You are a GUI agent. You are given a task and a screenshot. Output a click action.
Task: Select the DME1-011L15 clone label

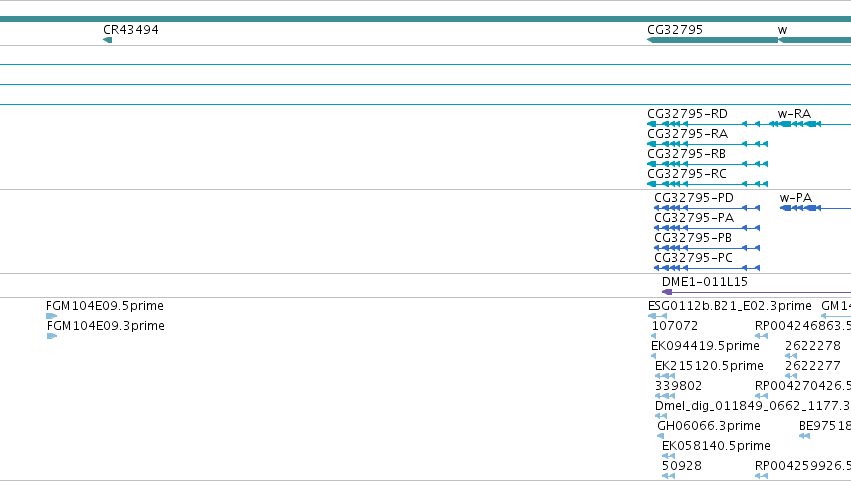pos(704,282)
